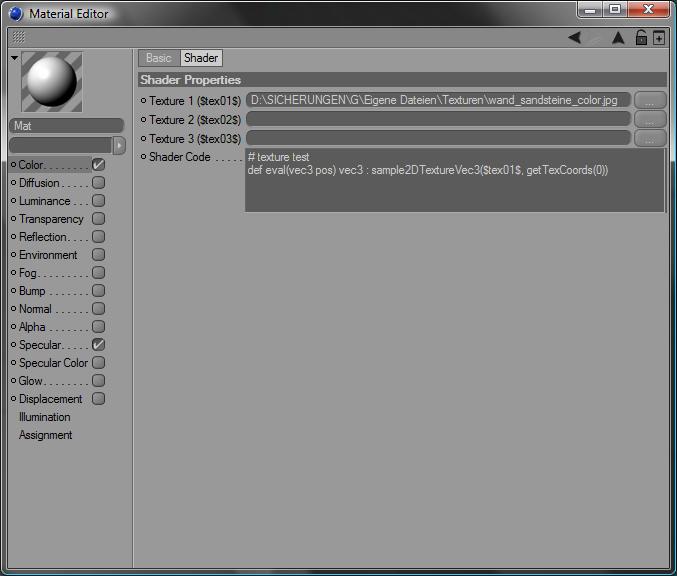Open the Bump channel page
The width and height of the screenshot is (677, 576).
[32, 291]
